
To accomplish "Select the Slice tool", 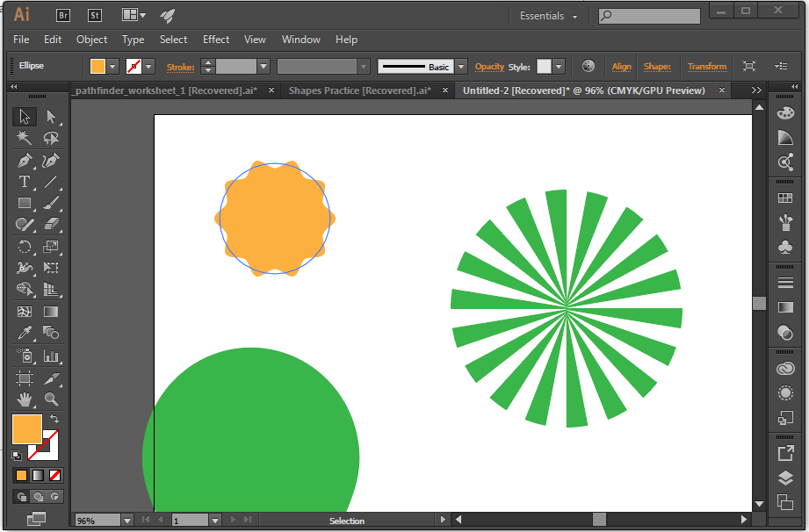I will pos(51,378).
